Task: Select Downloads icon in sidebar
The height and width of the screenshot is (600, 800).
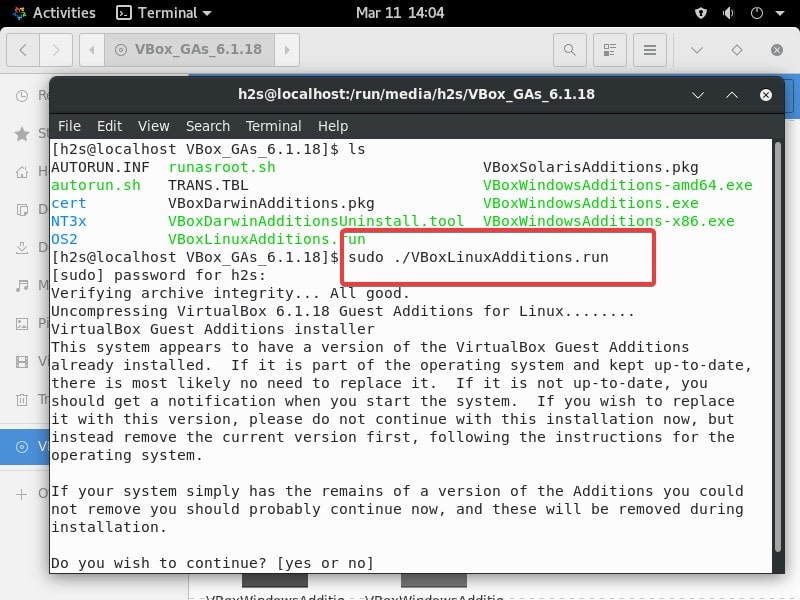Action: pos(22,247)
